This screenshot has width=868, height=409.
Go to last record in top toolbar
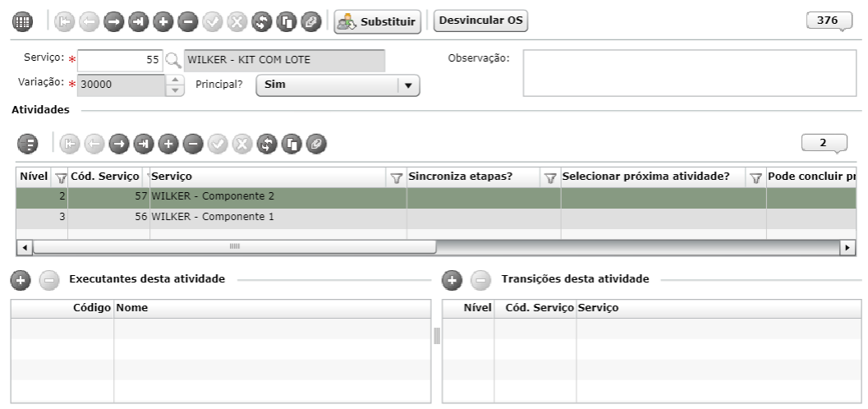(x=138, y=22)
